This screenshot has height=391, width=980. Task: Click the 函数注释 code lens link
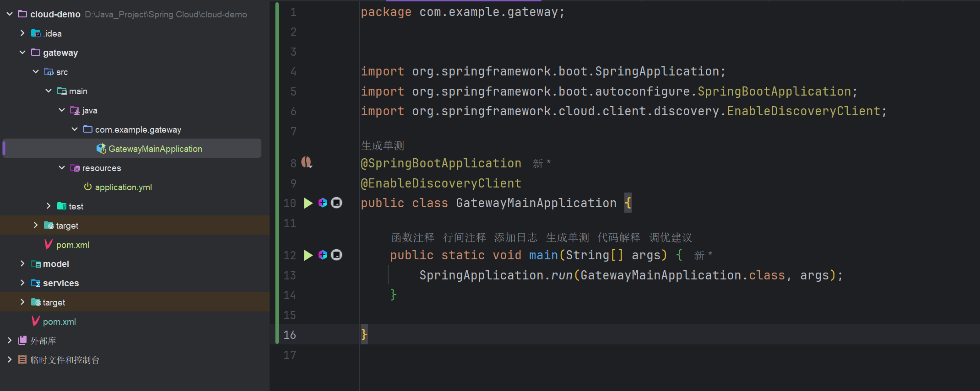pos(412,238)
